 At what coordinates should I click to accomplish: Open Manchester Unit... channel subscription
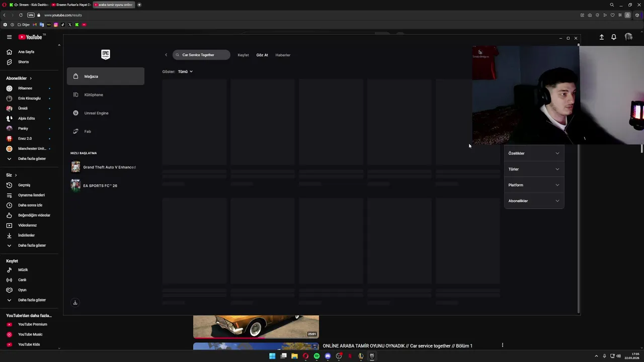[30, 149]
